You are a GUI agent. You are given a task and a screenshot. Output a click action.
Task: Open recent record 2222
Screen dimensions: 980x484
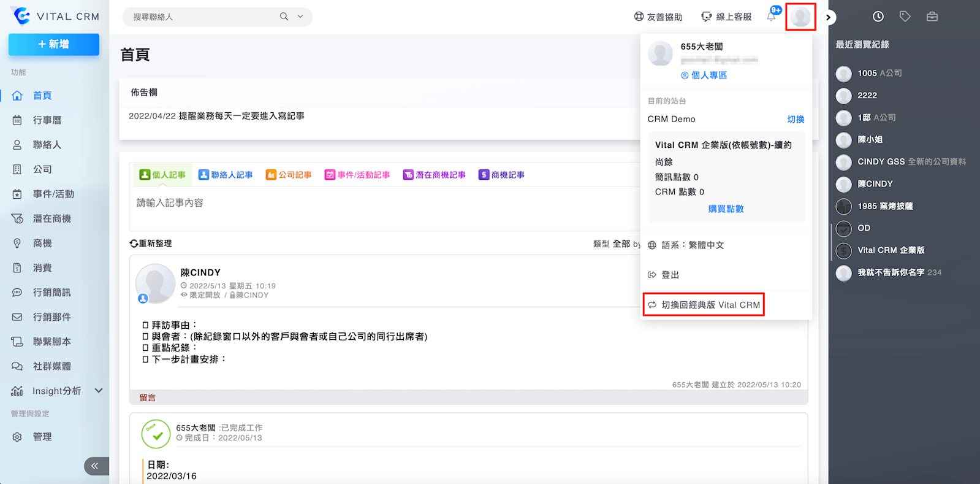[856, 96]
